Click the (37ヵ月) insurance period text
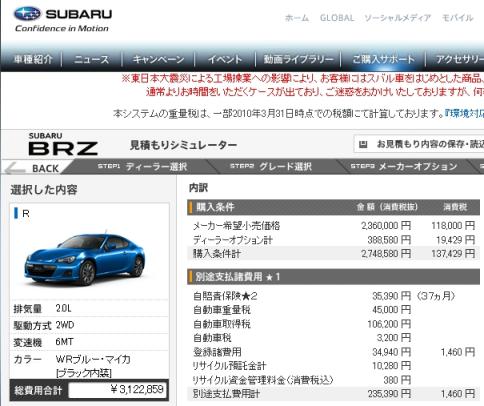Viewport: 484px width, 406px height. 435,296
